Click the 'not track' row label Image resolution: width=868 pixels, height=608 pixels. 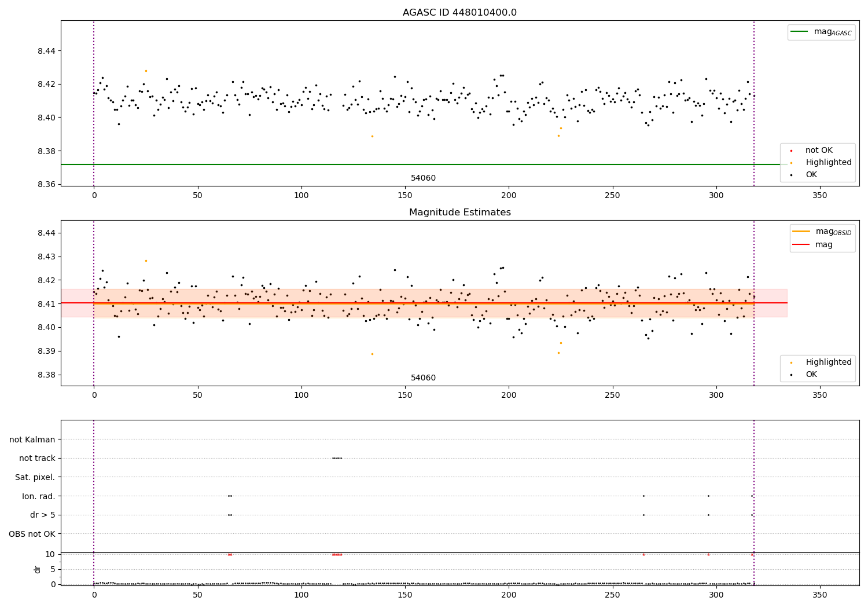(x=37, y=459)
